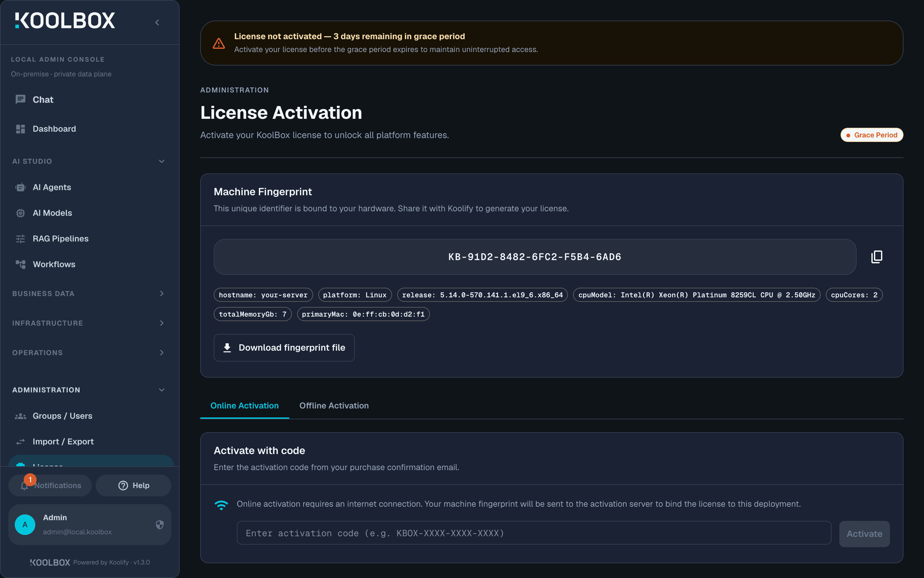Collapse the sidebar with the chevron arrow
The width and height of the screenshot is (924, 578).
tap(157, 22)
